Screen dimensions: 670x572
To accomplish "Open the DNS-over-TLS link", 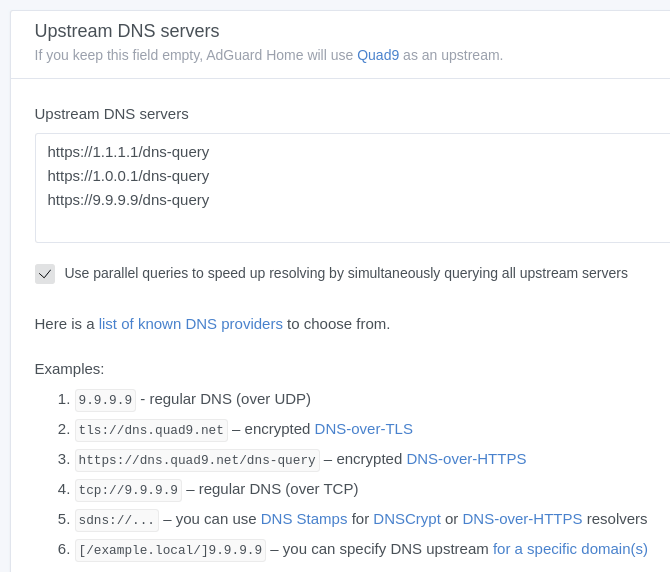I will [363, 429].
